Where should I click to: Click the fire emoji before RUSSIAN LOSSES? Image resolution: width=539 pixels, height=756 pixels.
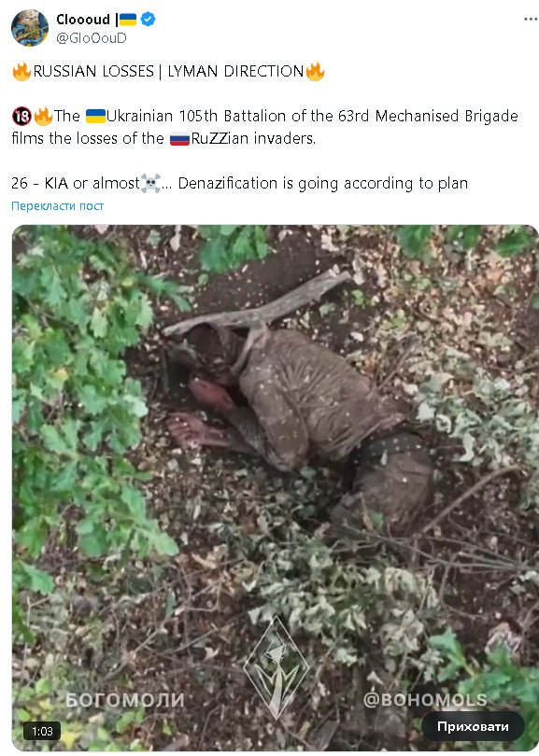[x=21, y=71]
